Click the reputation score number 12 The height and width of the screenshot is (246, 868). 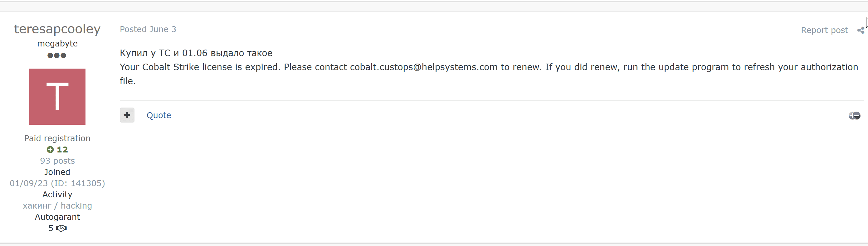pyautogui.click(x=62, y=149)
